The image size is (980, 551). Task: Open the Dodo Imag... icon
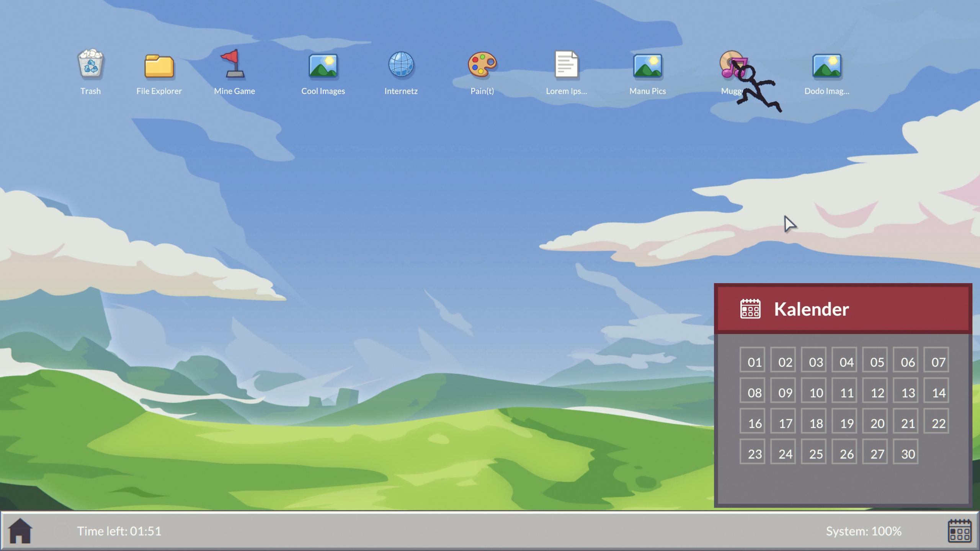[826, 66]
